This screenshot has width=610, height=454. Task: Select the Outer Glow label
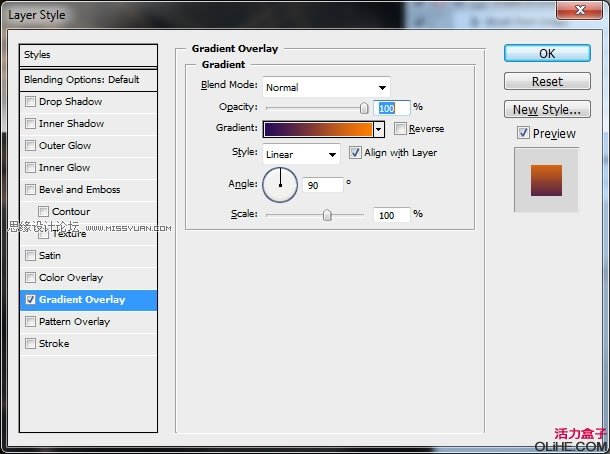point(65,146)
